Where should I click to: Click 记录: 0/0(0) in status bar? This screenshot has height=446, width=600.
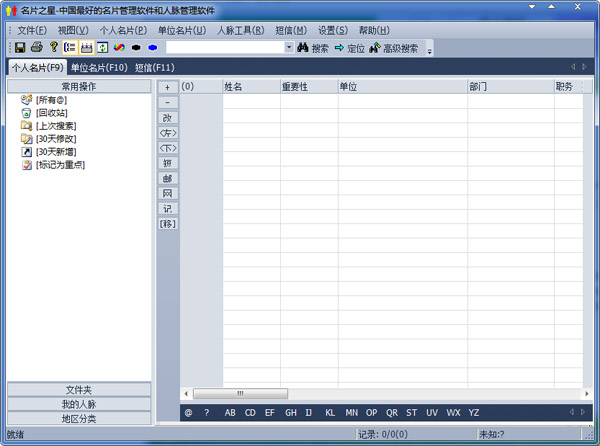383,435
